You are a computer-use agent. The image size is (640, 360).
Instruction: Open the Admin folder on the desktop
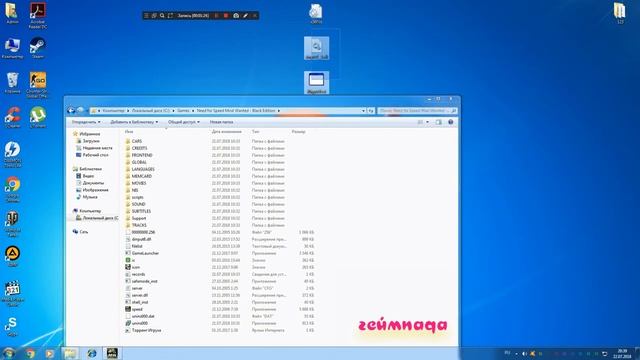(13, 13)
